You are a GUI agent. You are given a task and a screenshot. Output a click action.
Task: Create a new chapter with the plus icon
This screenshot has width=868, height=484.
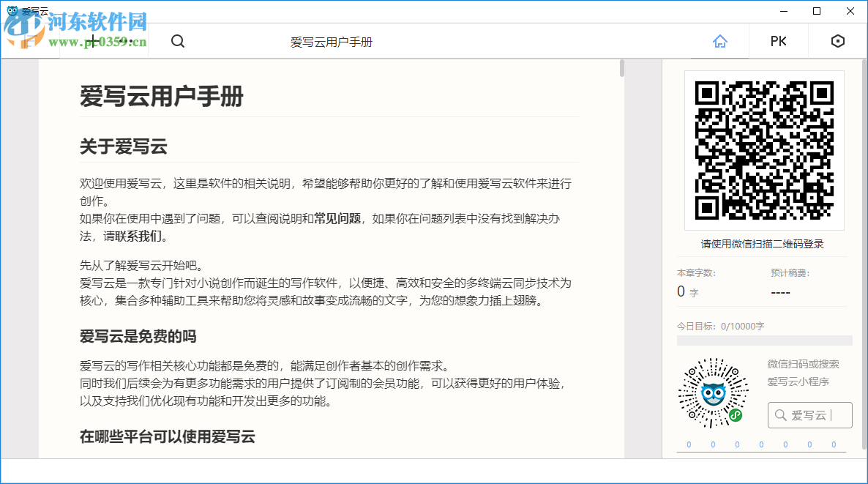(x=93, y=41)
